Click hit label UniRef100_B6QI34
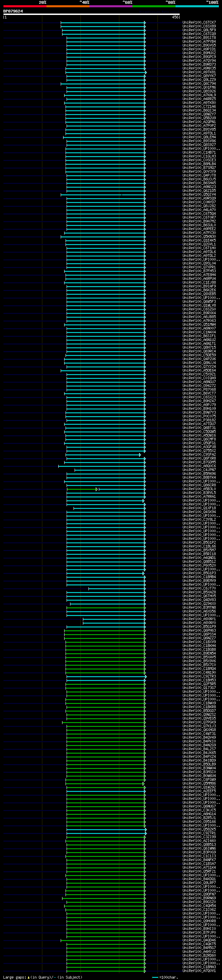Image resolution: width=222 pixels, height=980 pixels. [x=199, y=110]
